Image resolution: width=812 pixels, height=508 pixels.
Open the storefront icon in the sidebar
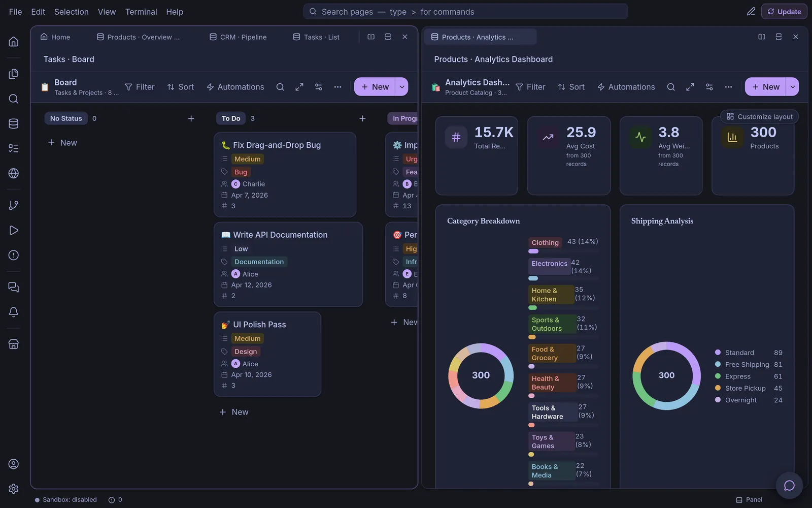pos(14,344)
